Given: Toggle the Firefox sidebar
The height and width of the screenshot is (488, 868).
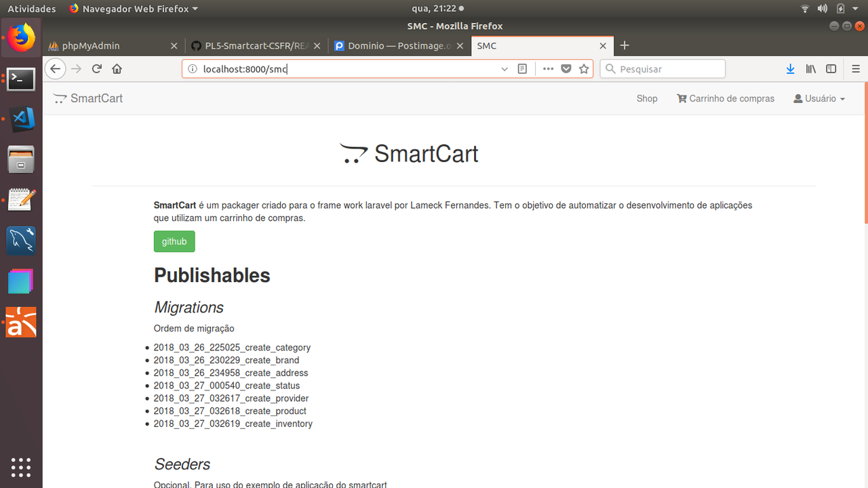Looking at the screenshot, I should (831, 69).
